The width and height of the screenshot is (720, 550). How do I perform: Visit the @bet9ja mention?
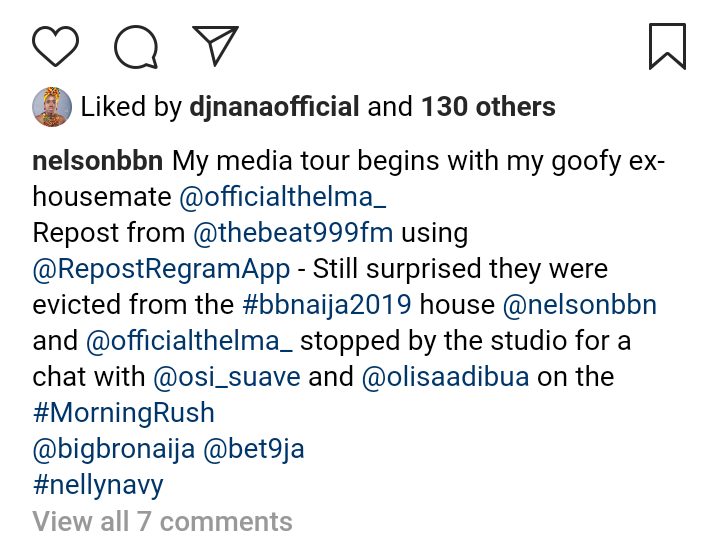(253, 449)
